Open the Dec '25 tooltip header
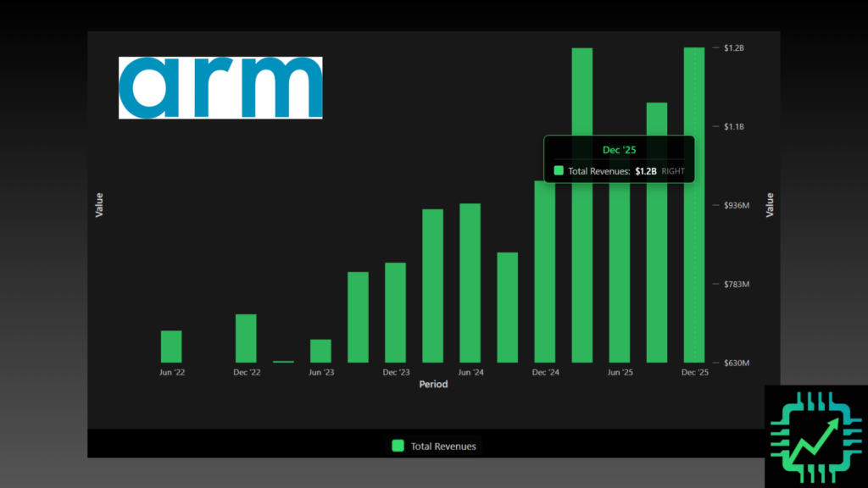The width and height of the screenshot is (868, 488). pos(619,150)
